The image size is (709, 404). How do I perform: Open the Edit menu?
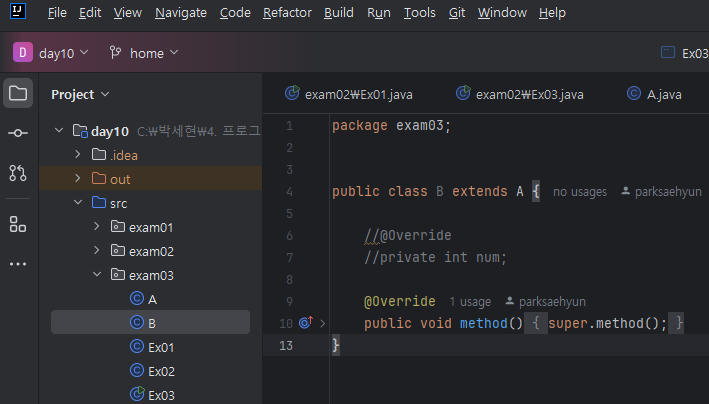(90, 13)
